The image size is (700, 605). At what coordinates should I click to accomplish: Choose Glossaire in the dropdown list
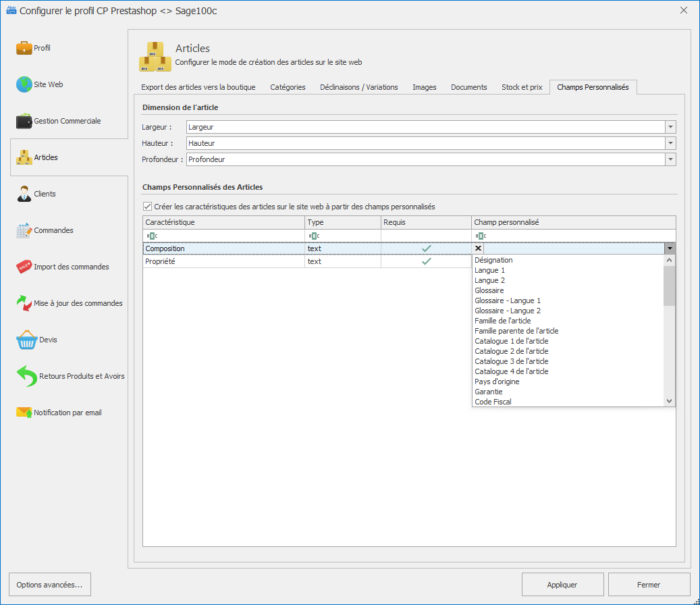pos(568,290)
